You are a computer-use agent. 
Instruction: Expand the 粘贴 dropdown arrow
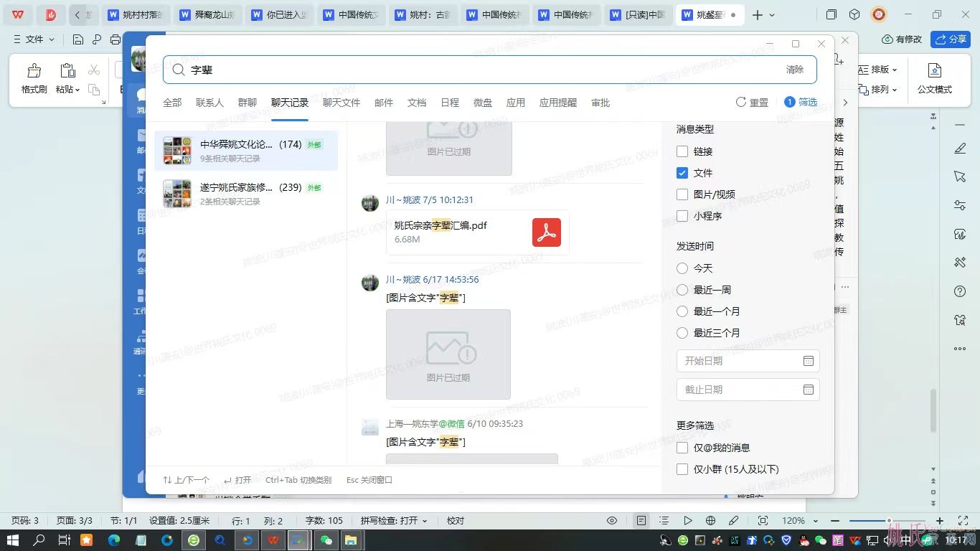[x=77, y=90]
